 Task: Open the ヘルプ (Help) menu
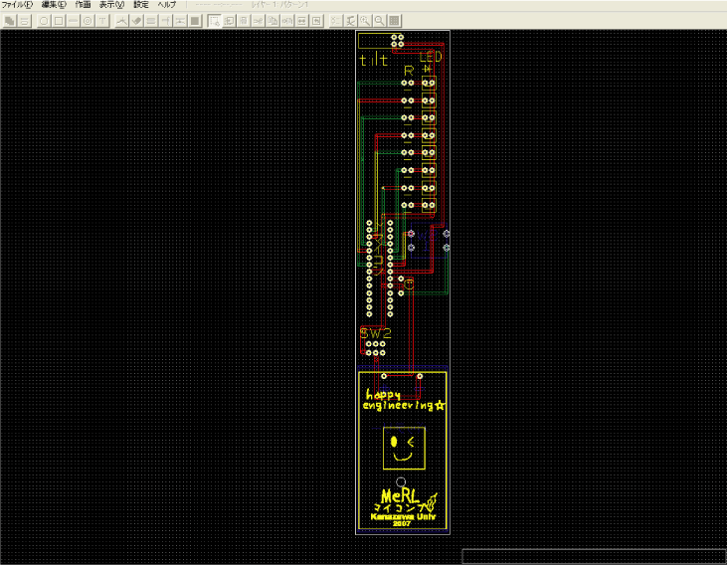click(167, 5)
